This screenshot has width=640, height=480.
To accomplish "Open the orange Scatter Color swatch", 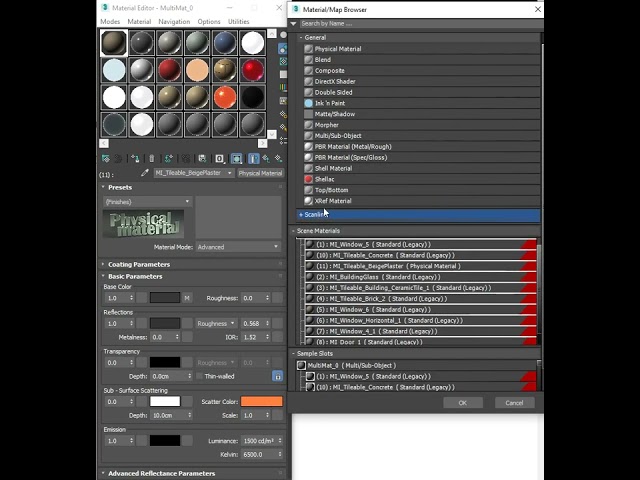I will 262,402.
